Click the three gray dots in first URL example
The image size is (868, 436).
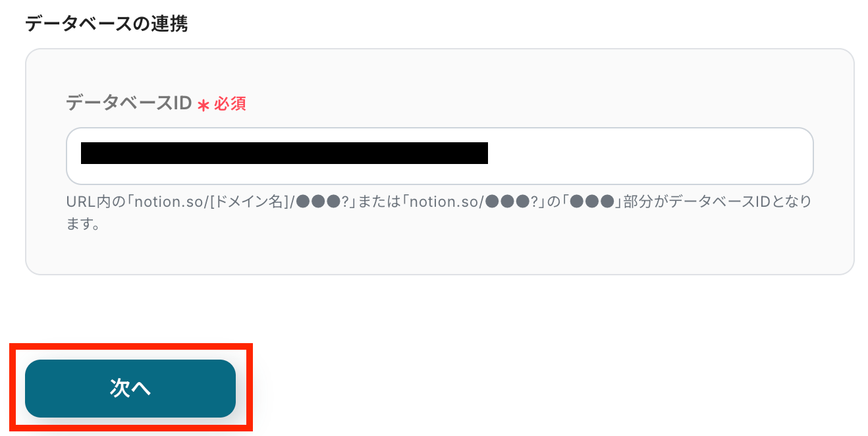tap(319, 202)
